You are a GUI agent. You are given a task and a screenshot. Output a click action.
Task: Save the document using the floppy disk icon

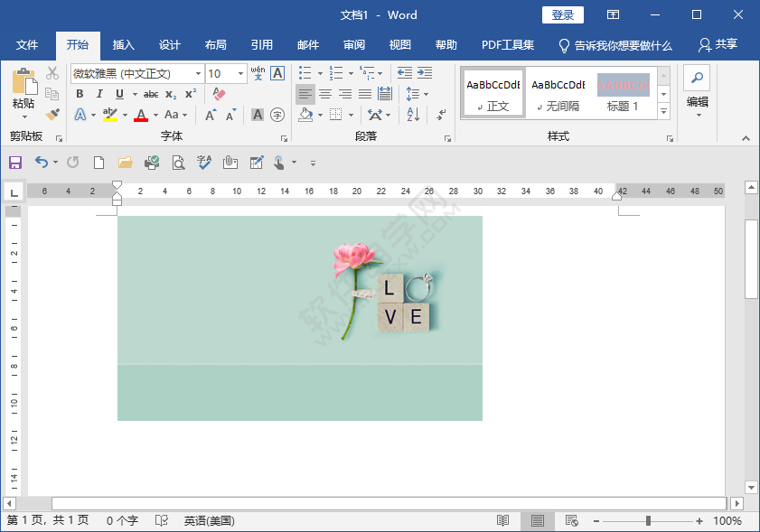14,163
